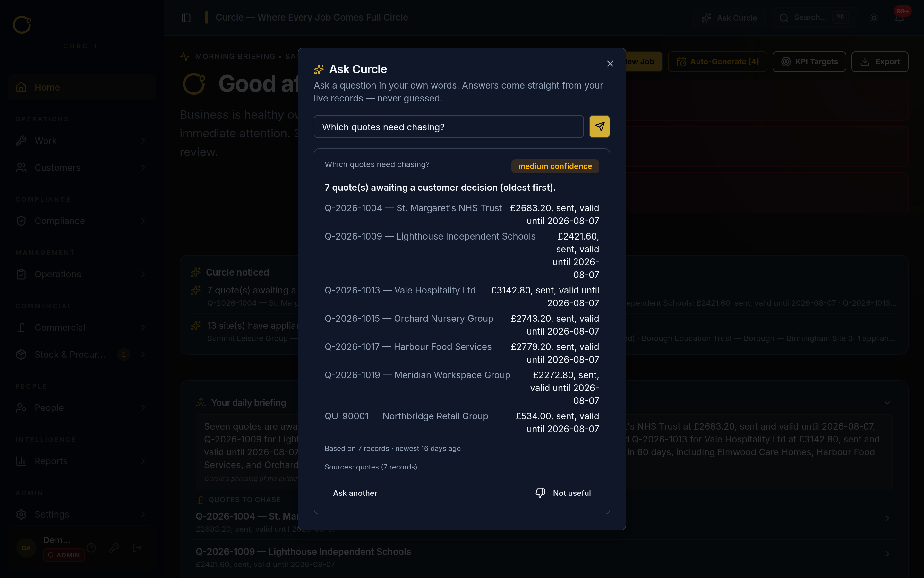Click the thumbs-down Not useful icon
Screen dimensions: 924x578
tap(540, 493)
